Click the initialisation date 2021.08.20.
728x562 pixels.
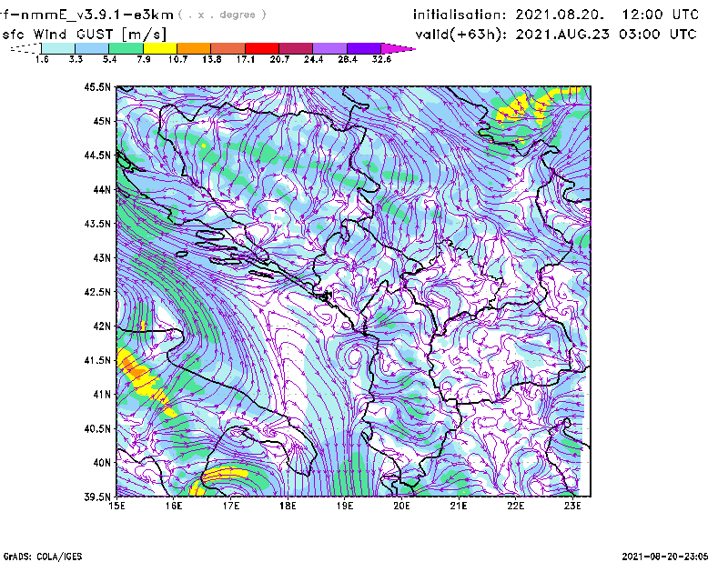click(560, 15)
